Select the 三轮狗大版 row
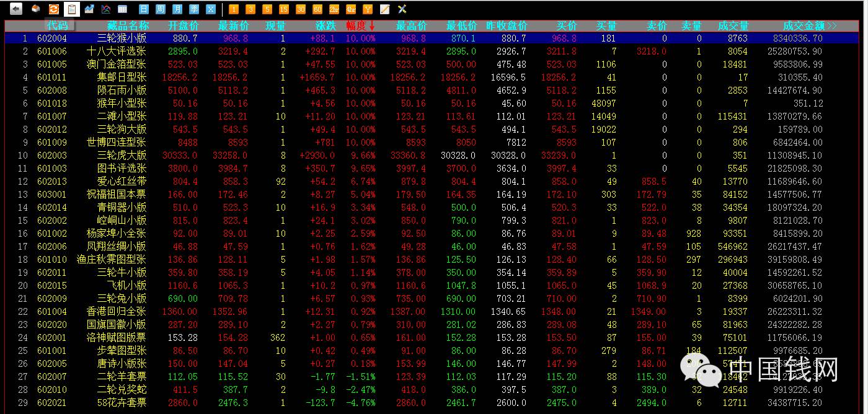 432,129
